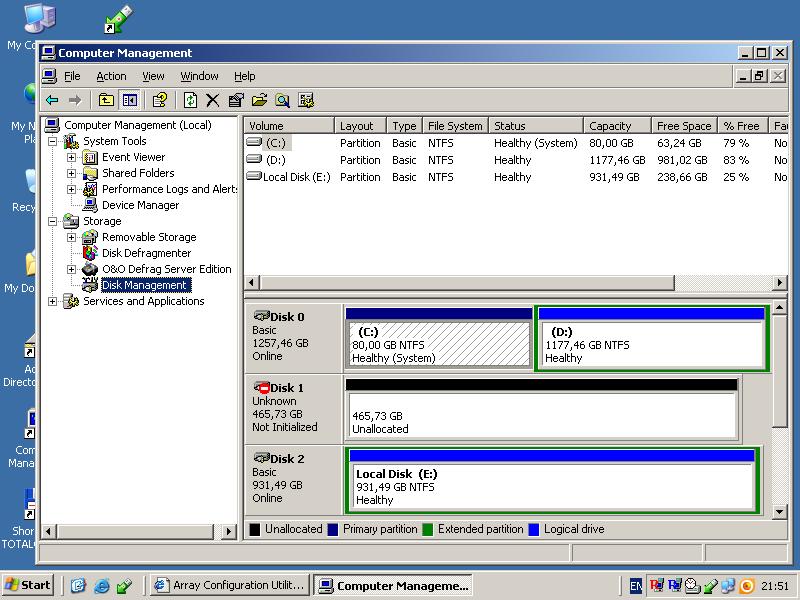Screen dimensions: 800x600
Task: Click the Disk 2 drive icon
Action: click(262, 458)
